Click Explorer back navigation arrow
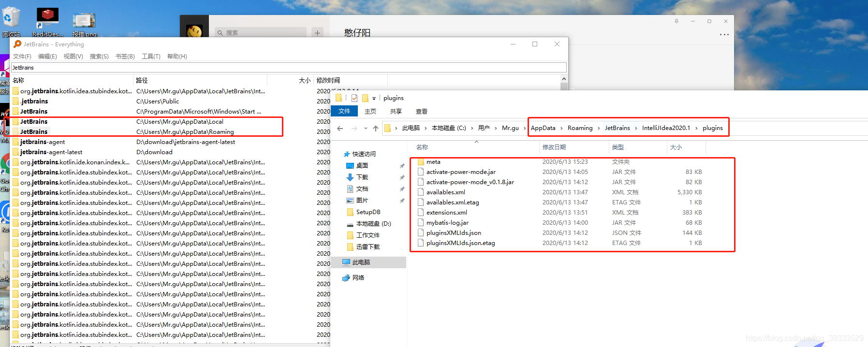 click(x=340, y=128)
